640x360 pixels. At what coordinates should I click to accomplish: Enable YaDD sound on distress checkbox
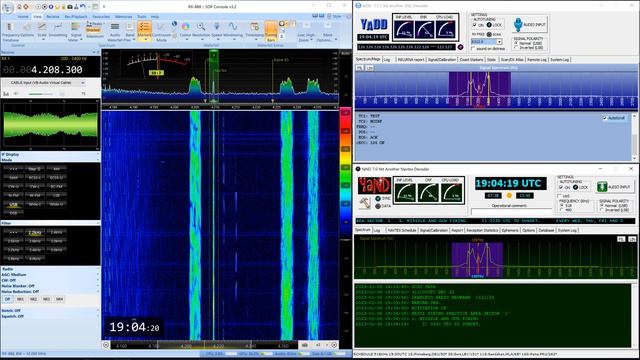[x=473, y=49]
